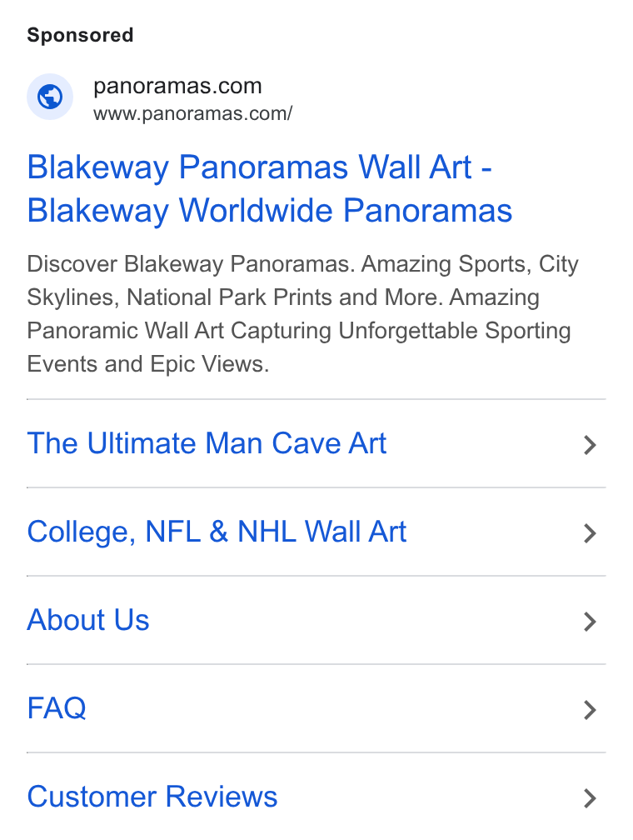Click the Sponsored label
Image resolution: width=633 pixels, height=840 pixels.
click(x=80, y=35)
